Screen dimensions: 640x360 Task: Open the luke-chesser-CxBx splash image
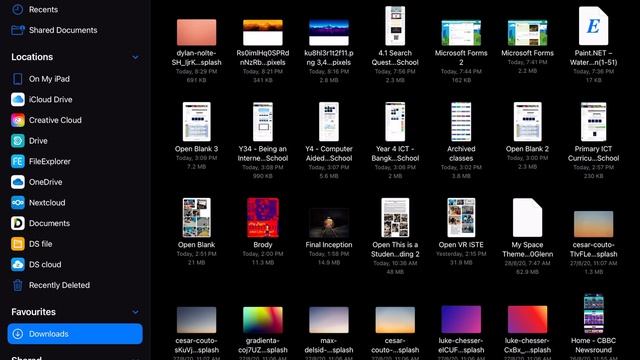527,319
